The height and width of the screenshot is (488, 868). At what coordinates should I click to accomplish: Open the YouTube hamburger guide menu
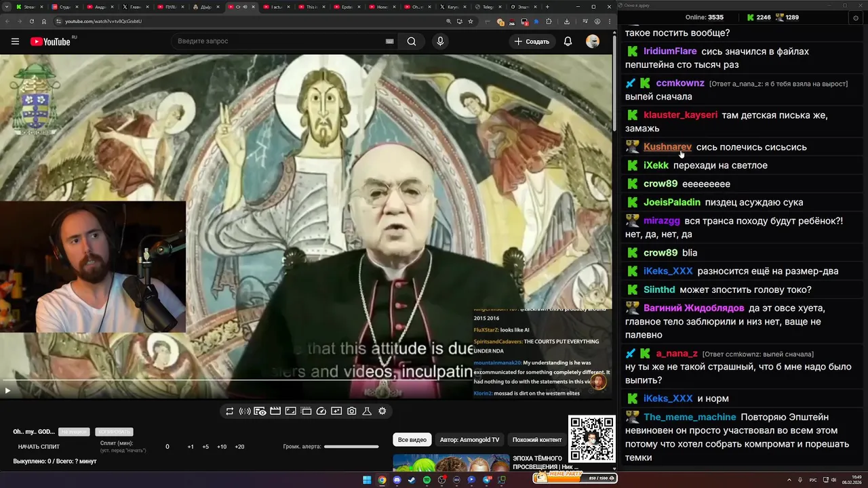15,41
